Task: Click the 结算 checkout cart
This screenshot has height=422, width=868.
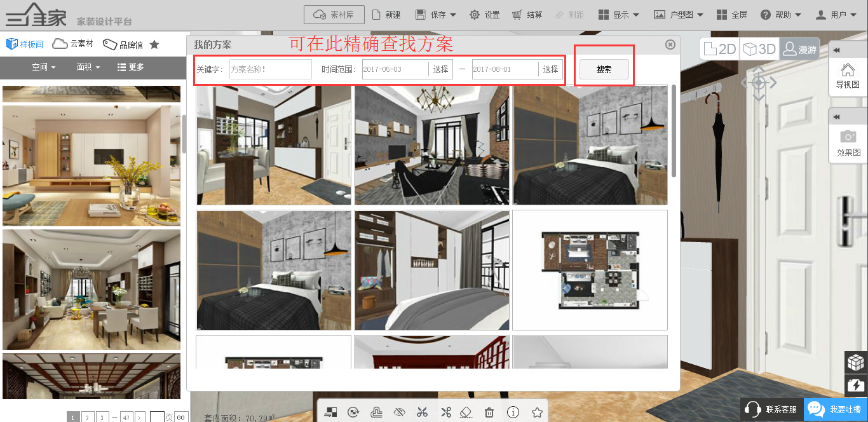Action: coord(527,15)
